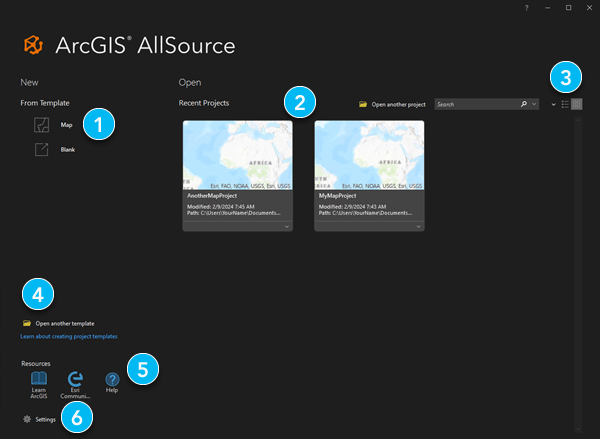This screenshot has height=439, width=600.
Task: Expand the search options dropdown arrow
Action: [x=535, y=104]
